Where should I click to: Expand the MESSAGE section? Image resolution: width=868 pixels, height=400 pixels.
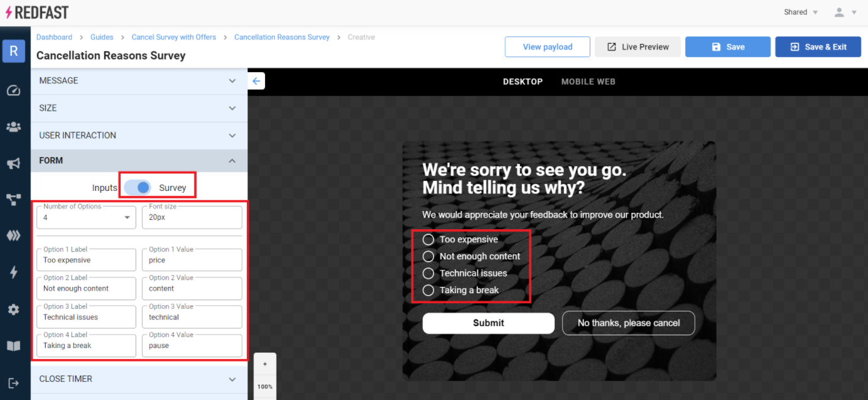(x=139, y=81)
